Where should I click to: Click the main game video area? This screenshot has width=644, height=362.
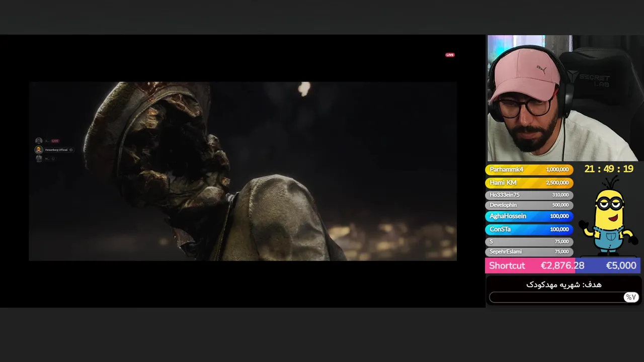243,171
